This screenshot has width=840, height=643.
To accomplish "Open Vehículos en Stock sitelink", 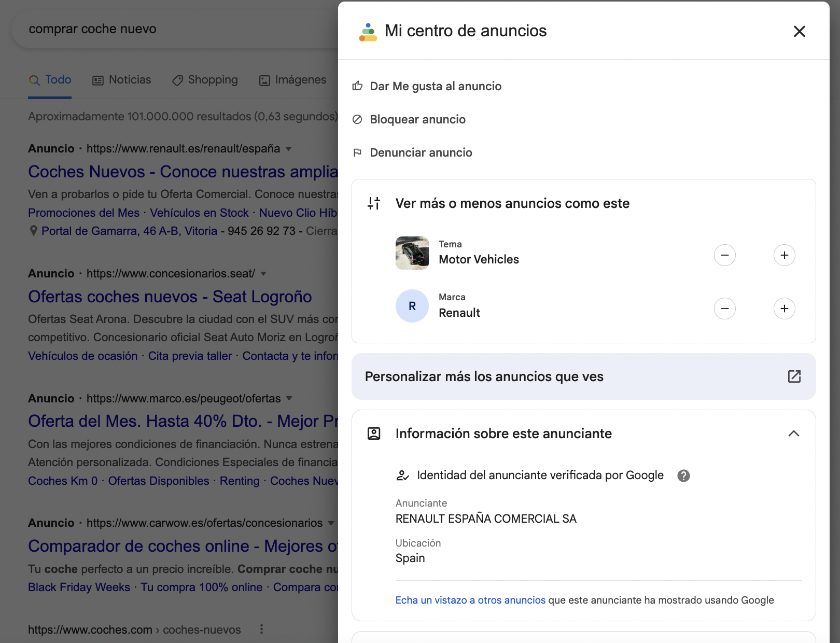I will [x=199, y=213].
